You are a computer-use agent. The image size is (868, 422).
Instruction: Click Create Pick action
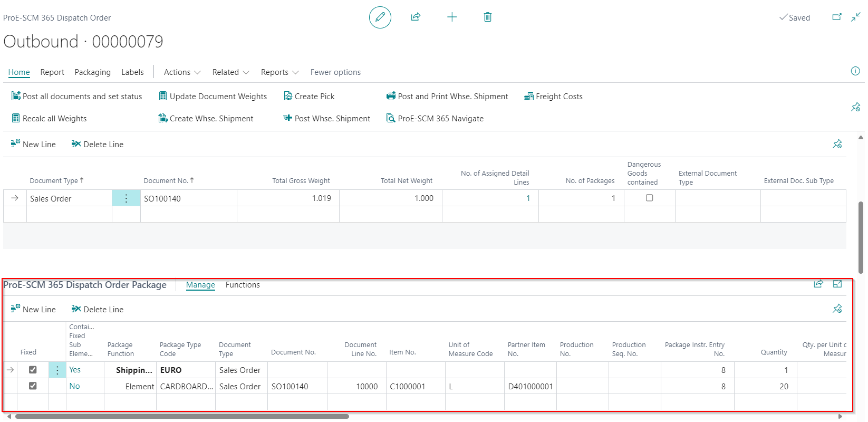pyautogui.click(x=309, y=97)
